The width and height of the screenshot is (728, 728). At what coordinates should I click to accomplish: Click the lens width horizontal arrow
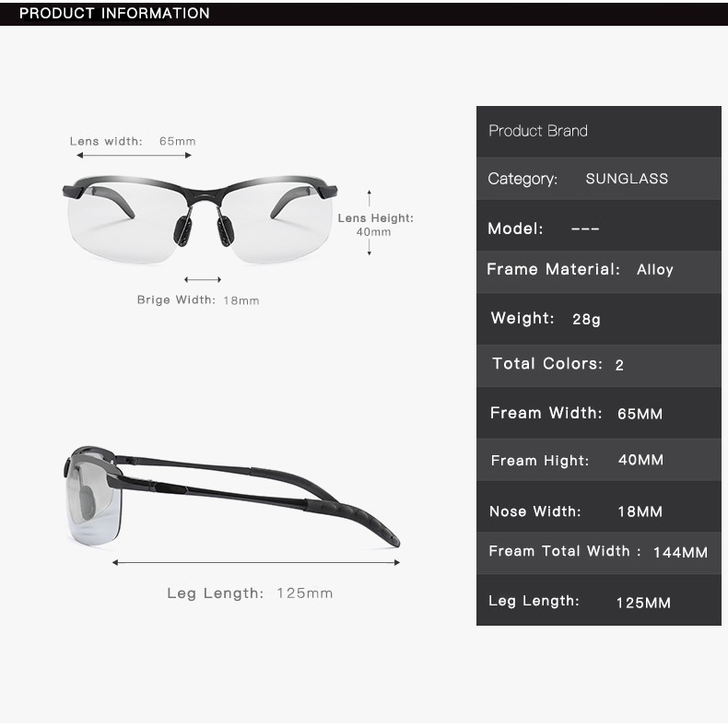click(134, 156)
